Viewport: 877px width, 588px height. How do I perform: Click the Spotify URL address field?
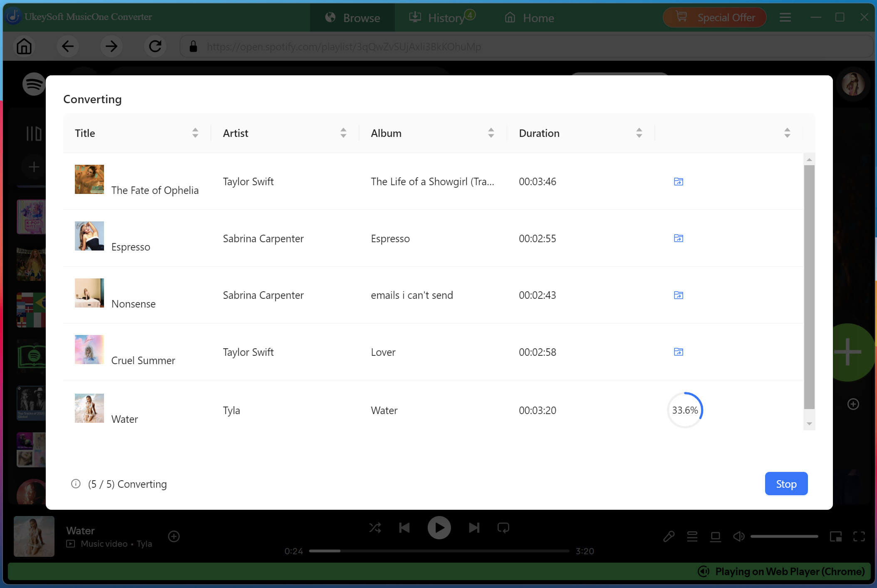tap(526, 46)
